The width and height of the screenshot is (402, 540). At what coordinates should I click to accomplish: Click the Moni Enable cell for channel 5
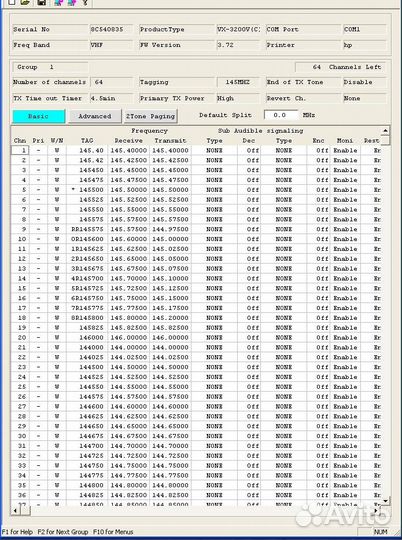click(x=345, y=190)
